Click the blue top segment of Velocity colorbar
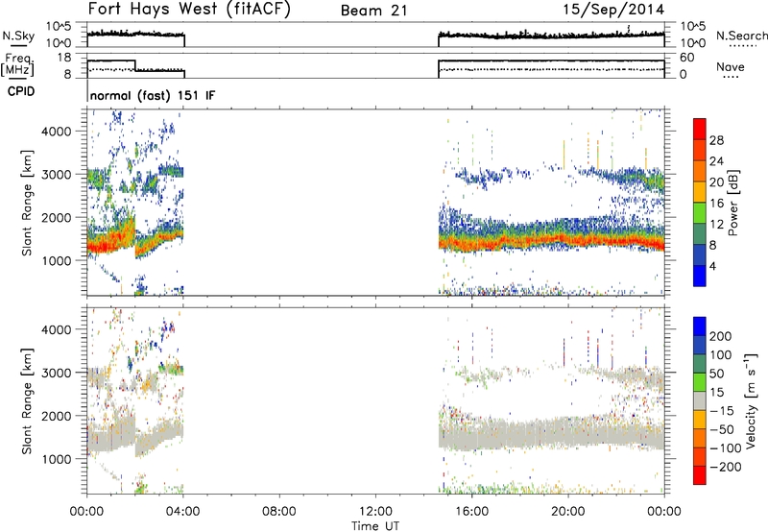 pyautogui.click(x=700, y=326)
